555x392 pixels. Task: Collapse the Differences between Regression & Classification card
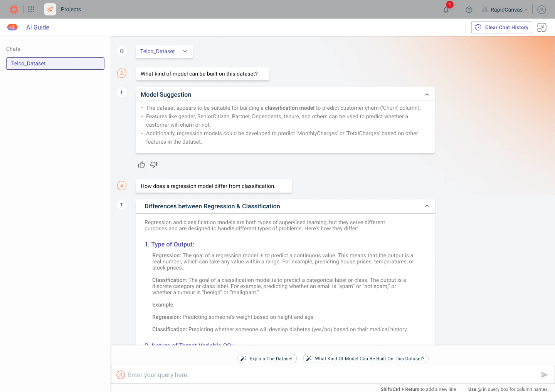click(x=427, y=206)
